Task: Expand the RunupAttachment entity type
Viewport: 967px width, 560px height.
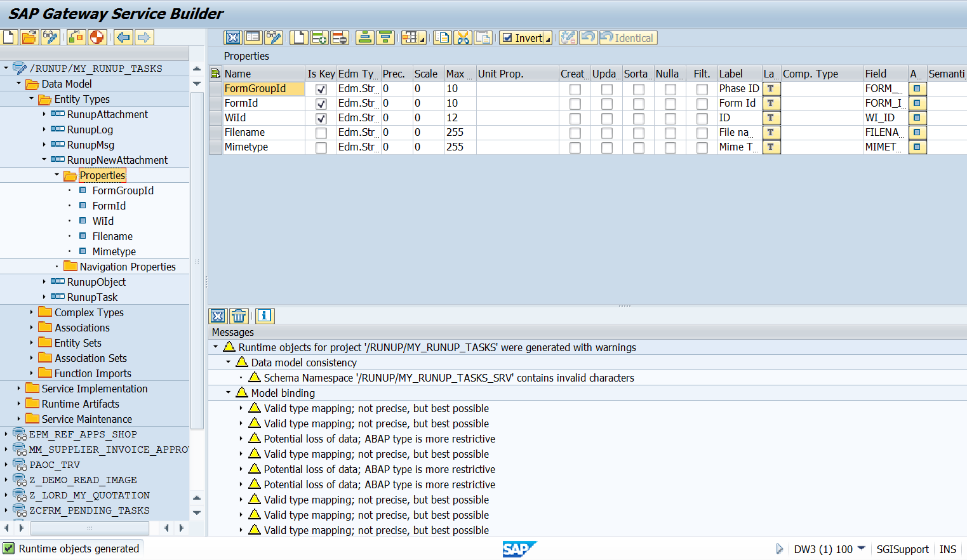Action: (x=44, y=114)
